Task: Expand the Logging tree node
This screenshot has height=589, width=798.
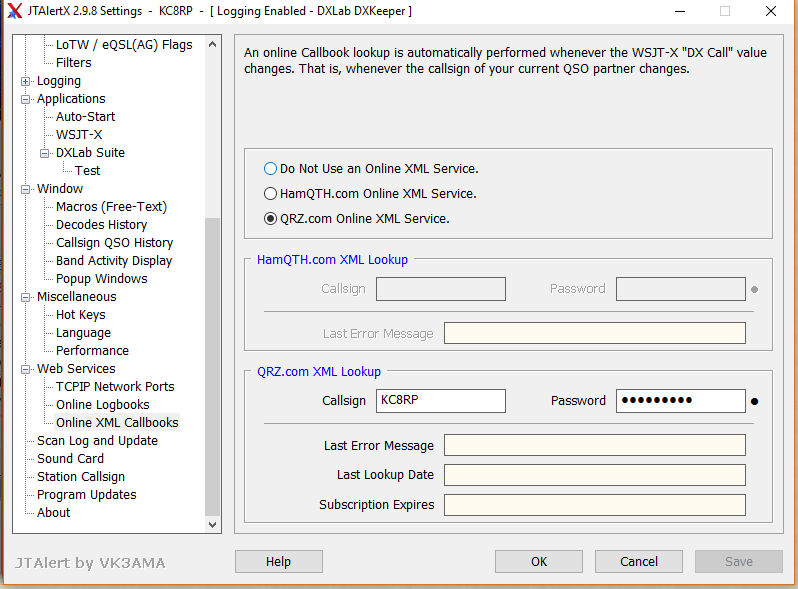Action: [25, 81]
